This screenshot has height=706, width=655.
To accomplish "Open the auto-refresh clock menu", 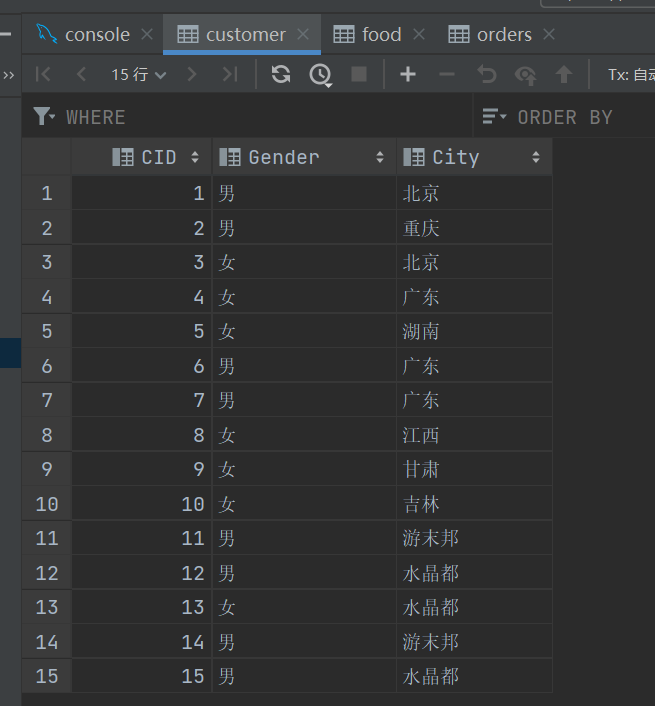I will 321,75.
